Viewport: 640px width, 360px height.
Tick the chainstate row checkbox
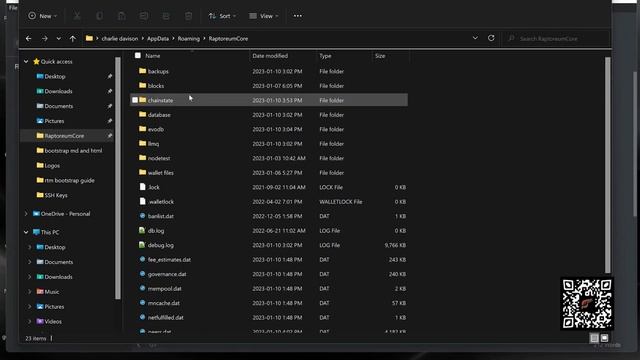coord(135,100)
